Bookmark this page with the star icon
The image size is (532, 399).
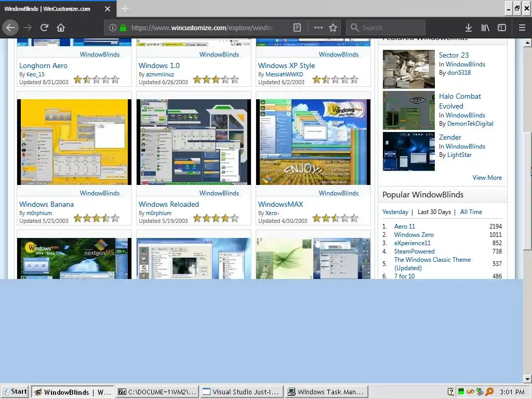[x=333, y=28]
